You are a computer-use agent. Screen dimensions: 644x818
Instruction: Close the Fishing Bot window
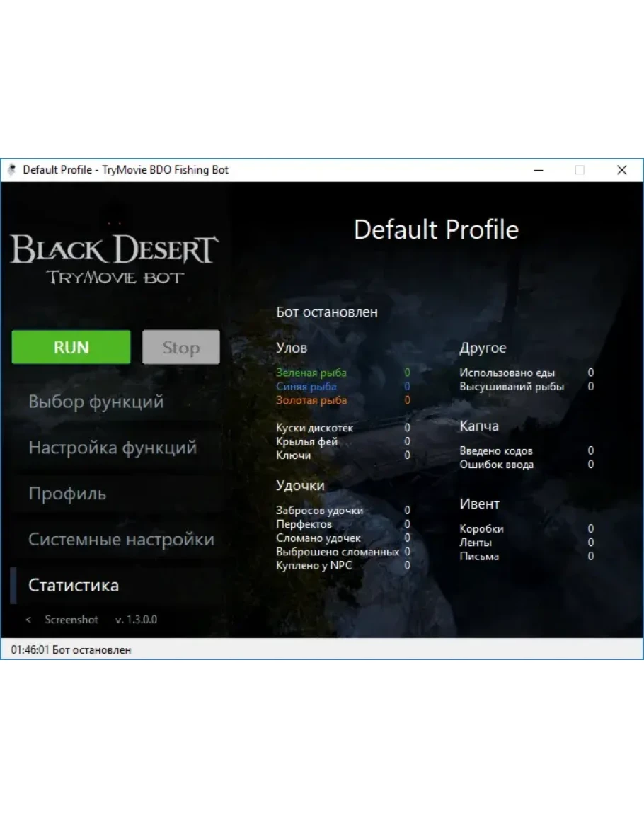pos(621,170)
